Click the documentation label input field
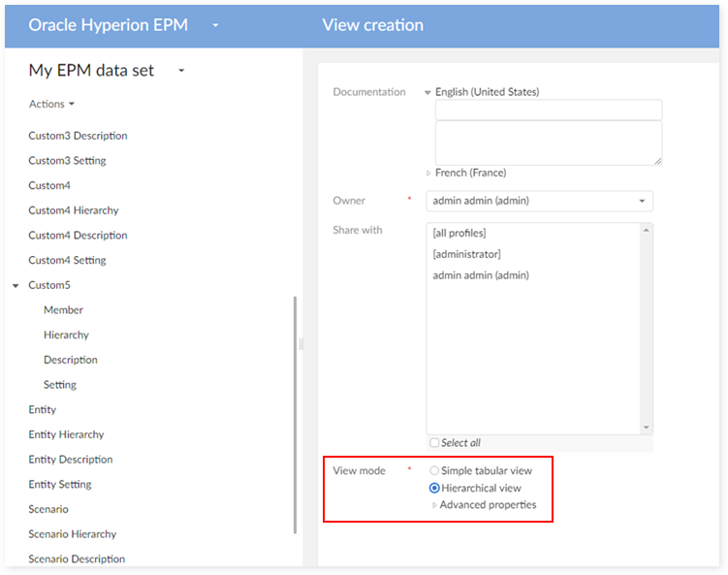Screen dimensions: 728x575 click(x=549, y=111)
